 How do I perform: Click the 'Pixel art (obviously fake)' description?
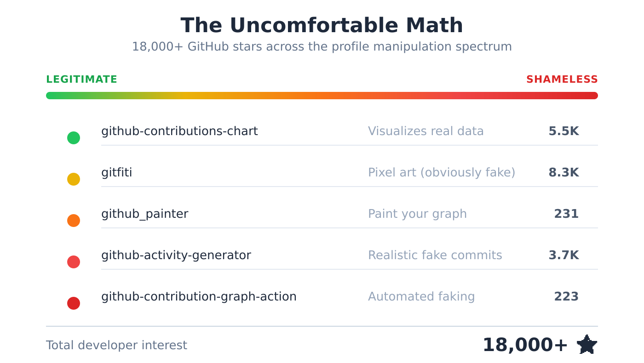(441, 173)
